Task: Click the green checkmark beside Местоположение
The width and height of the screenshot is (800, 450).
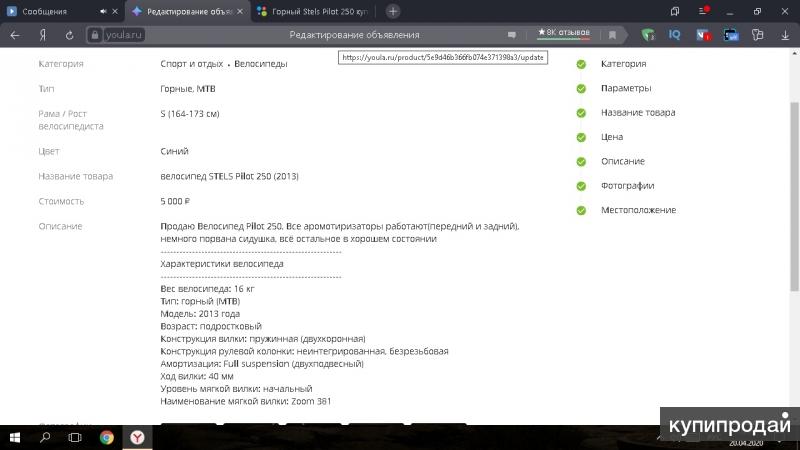Action: click(581, 210)
